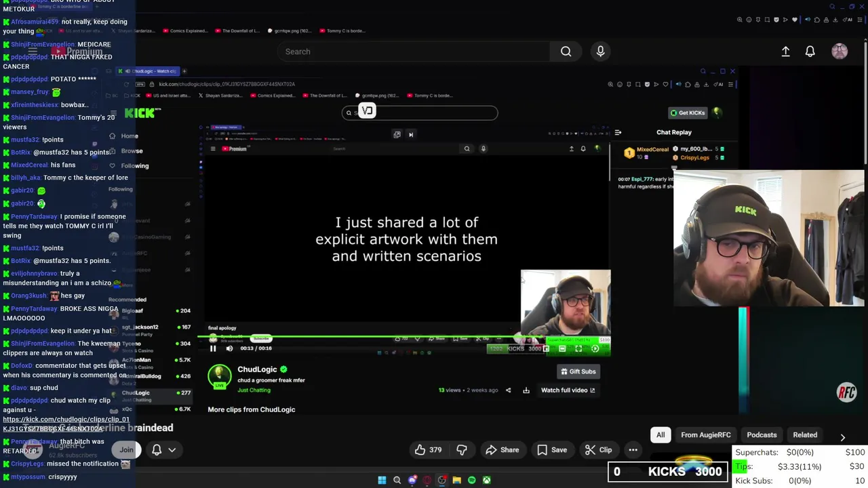Click MixedCereal in Chat Replay leaderboard

[x=652, y=150]
